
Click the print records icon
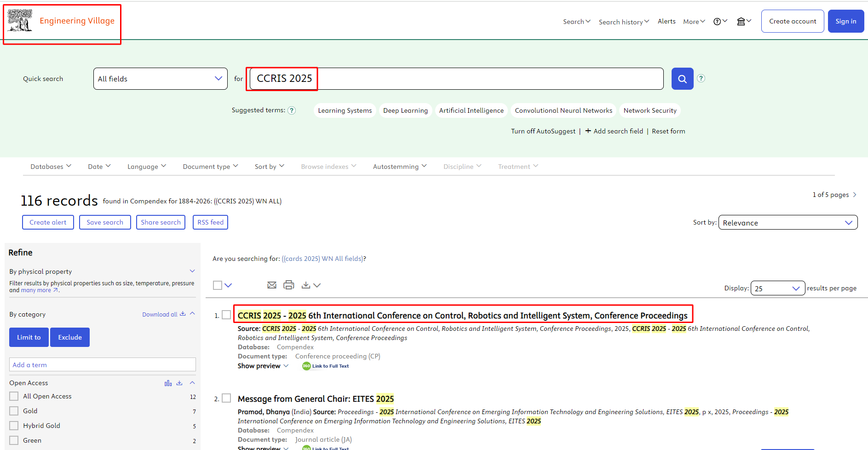(288, 285)
